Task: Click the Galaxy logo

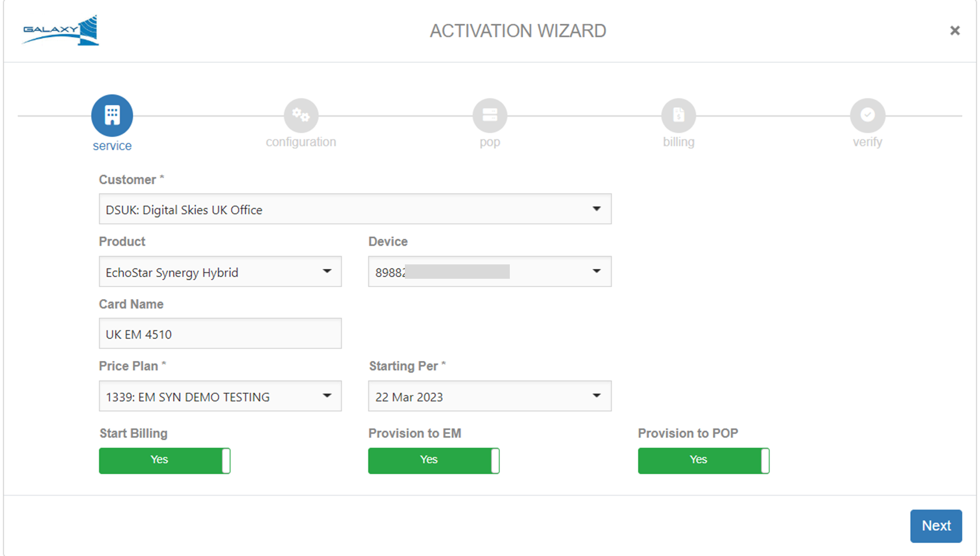Action: pyautogui.click(x=60, y=31)
